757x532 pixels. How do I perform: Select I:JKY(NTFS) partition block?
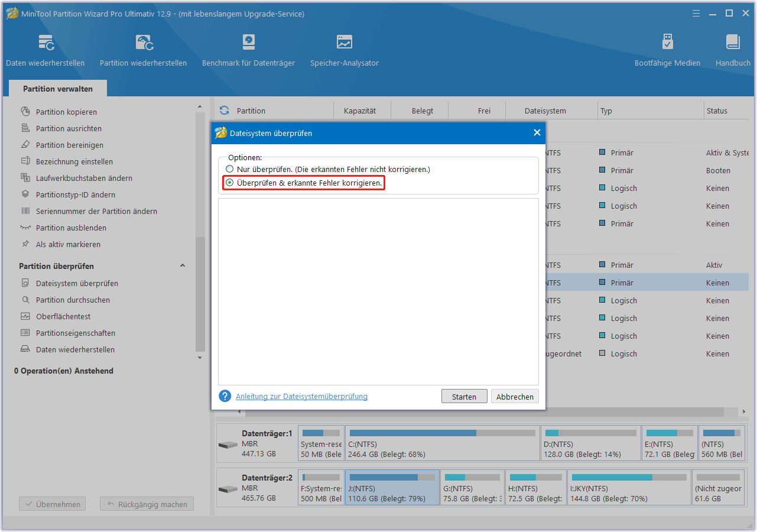(x=629, y=488)
